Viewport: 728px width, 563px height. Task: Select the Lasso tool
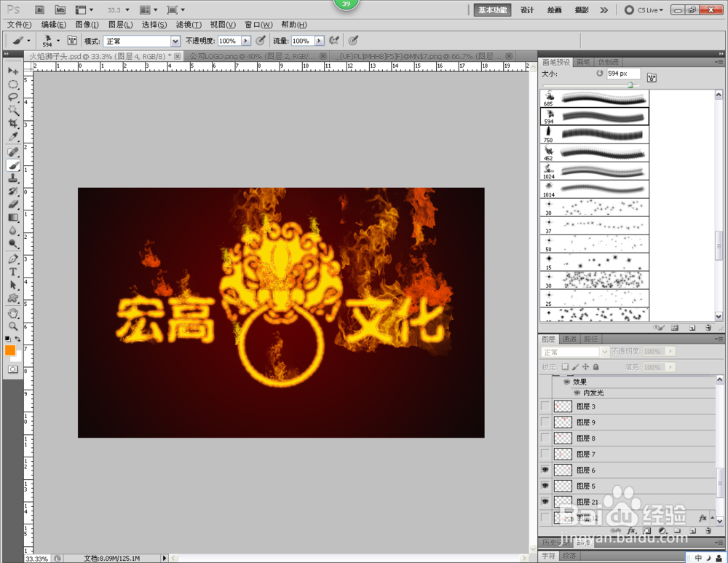coord(12,97)
